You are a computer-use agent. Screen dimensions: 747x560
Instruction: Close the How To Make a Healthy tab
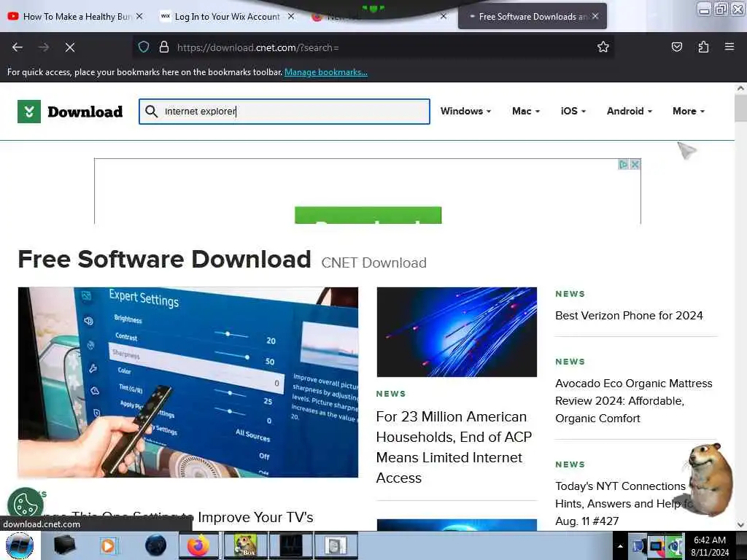tap(139, 16)
